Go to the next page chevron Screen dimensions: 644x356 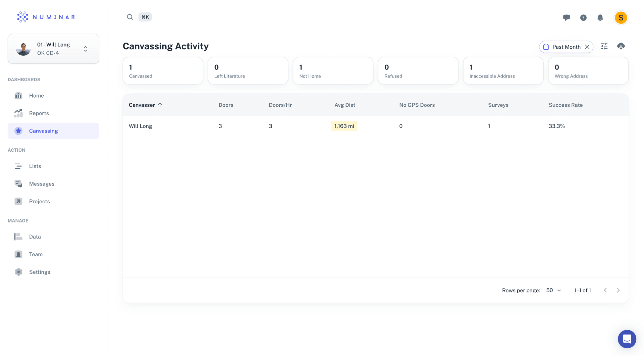[618, 290]
